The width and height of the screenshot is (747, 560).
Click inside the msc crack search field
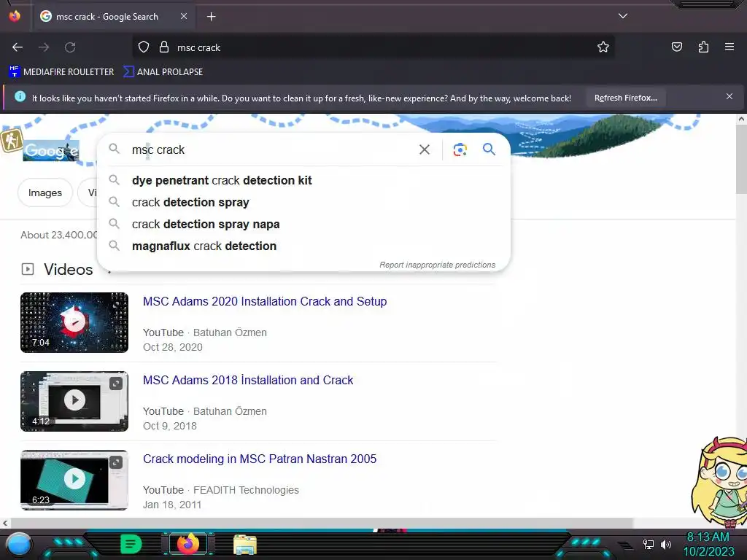click(x=271, y=149)
